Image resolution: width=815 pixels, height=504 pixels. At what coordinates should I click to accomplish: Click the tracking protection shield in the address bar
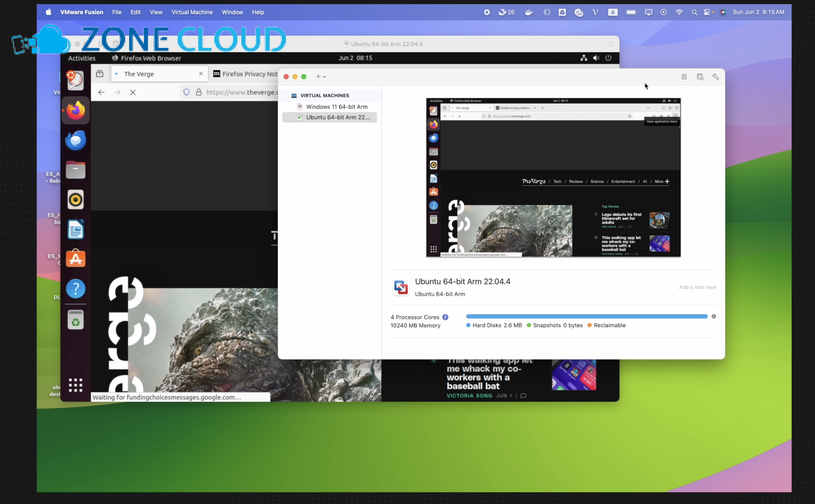pos(187,92)
